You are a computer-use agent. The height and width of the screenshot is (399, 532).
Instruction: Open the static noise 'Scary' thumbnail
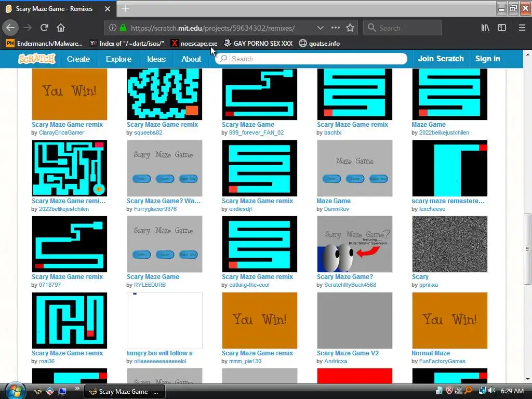point(449,244)
